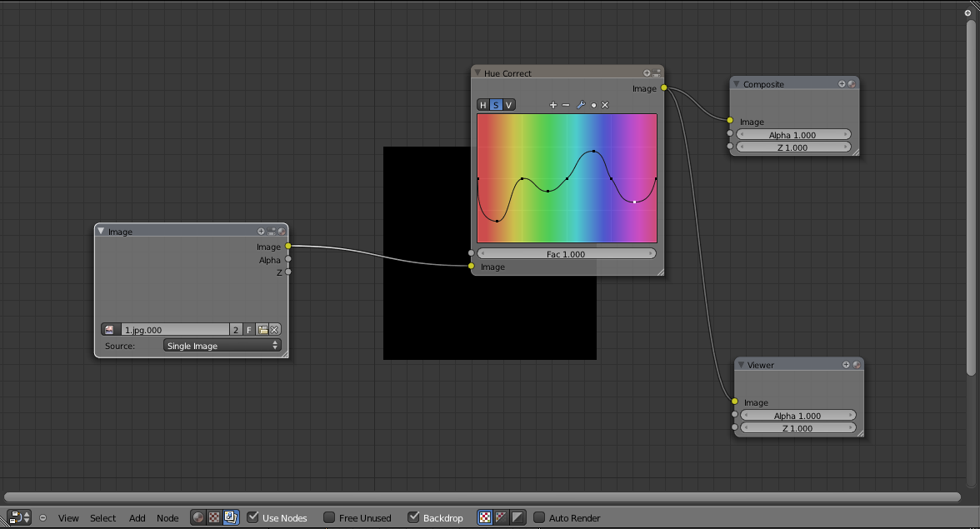Screen dimensions: 980x529
Task: Enable the Auto Render checkbox
Action: [x=538, y=517]
